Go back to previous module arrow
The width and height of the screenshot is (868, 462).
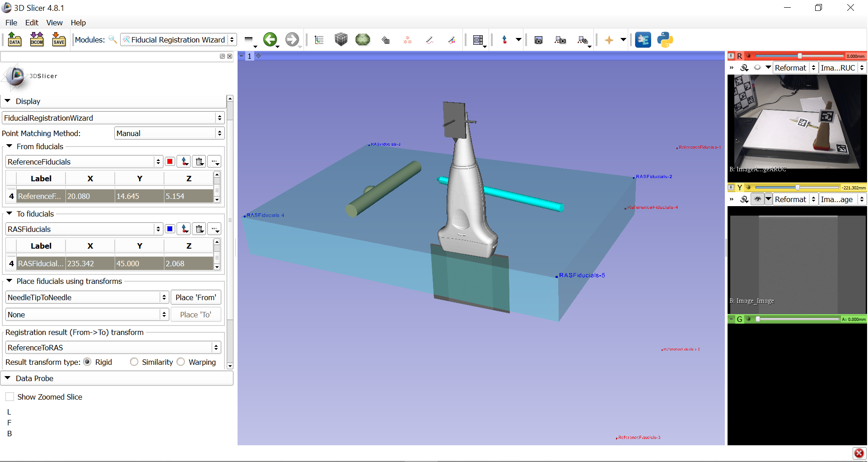pyautogui.click(x=270, y=40)
